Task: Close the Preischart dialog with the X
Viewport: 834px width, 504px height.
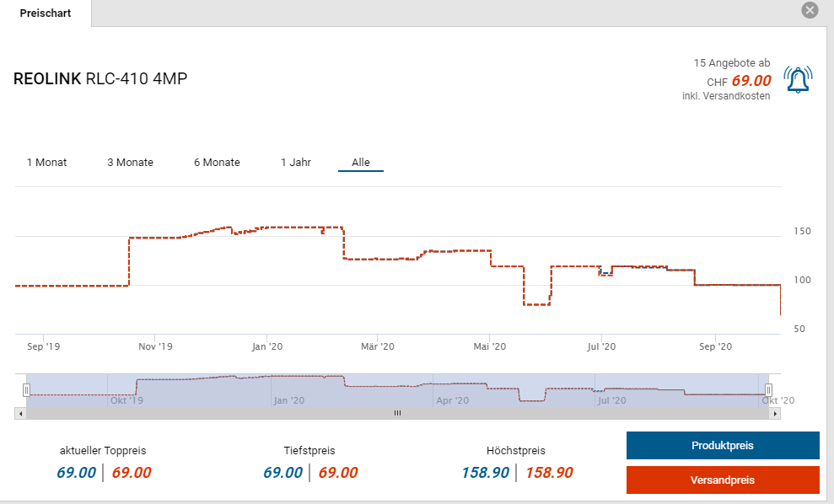Action: pyautogui.click(x=810, y=10)
